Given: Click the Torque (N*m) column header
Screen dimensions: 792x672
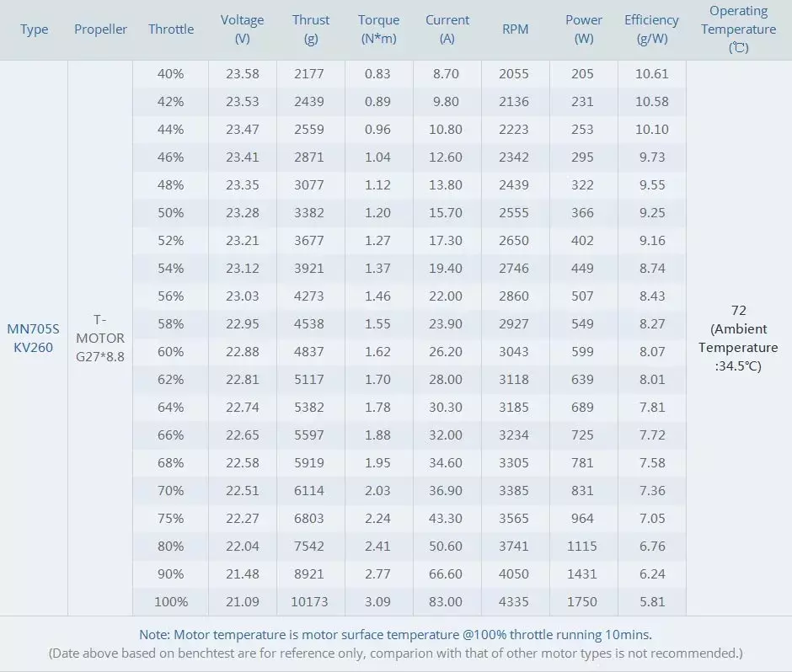Looking at the screenshot, I should 378,29.
